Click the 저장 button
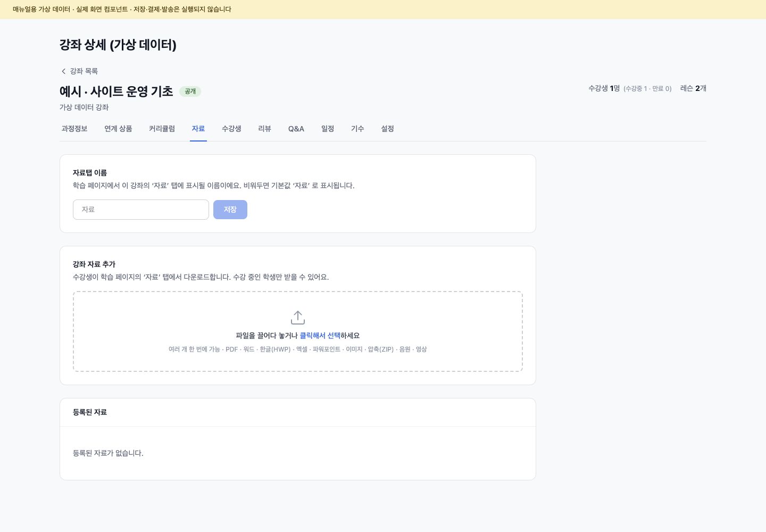Screen dimensions: 766x532 pos(230,210)
